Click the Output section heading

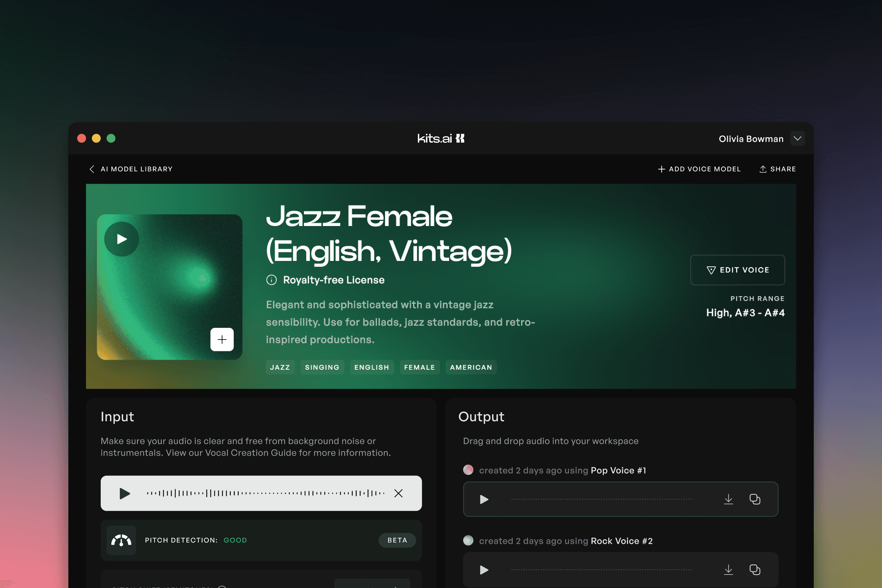pyautogui.click(x=481, y=417)
